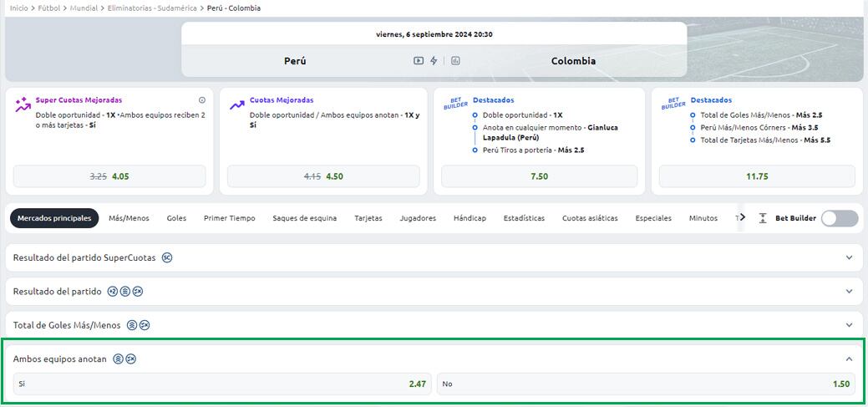Expand the Resultado del partido market
The height and width of the screenshot is (407, 868).
[x=849, y=292]
